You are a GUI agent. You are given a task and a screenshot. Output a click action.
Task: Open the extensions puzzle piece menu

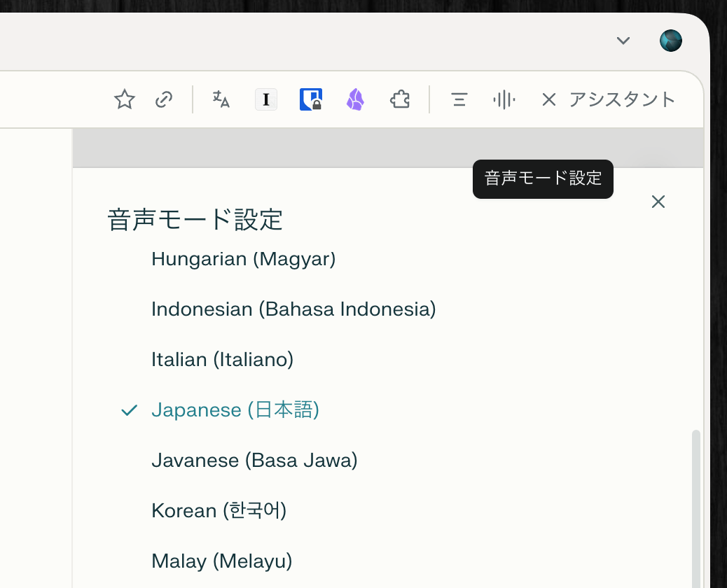(400, 100)
